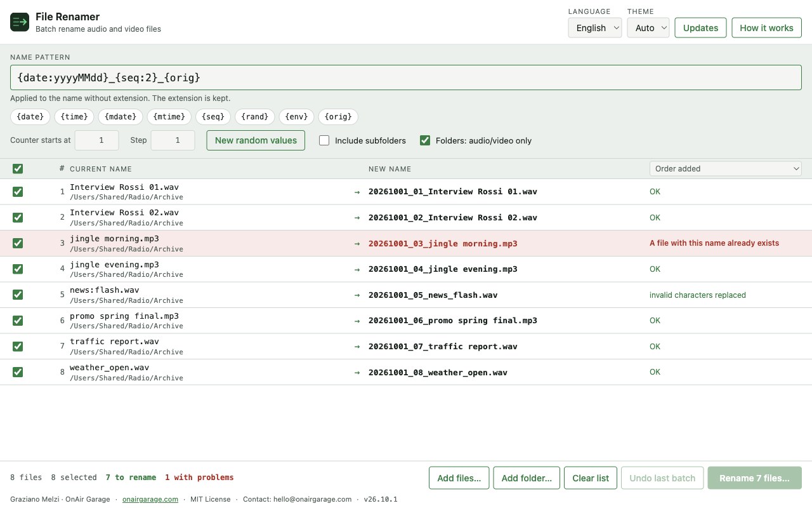Insert the {time} token chip
This screenshot has width=812, height=508.
74,117
